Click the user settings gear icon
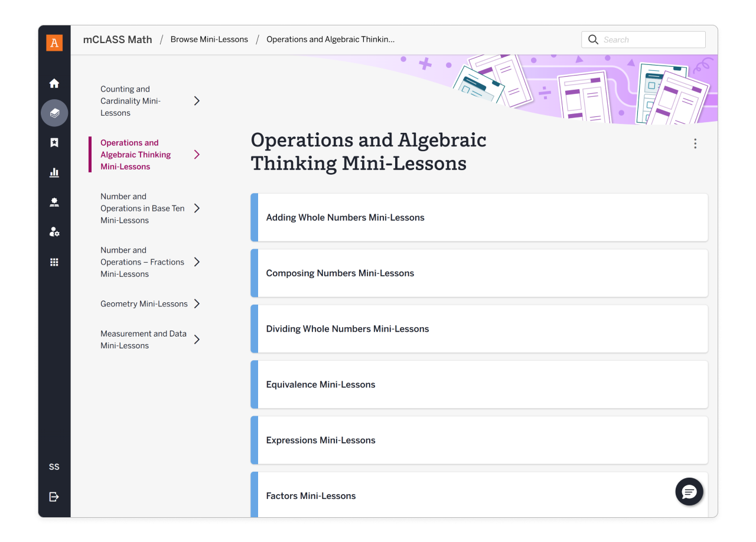The height and width of the screenshot is (542, 756). [x=54, y=231]
